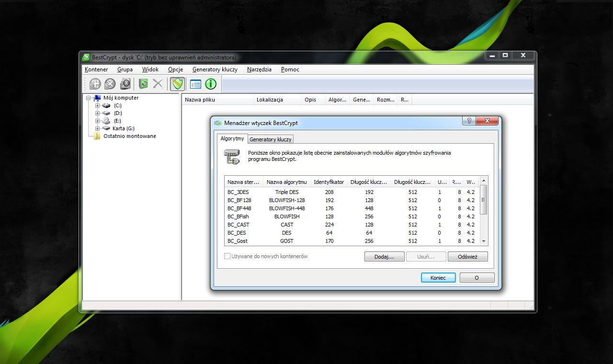The height and width of the screenshot is (364, 613).
Task: Select the BC_3DES row
Action: pyautogui.click(x=352, y=192)
